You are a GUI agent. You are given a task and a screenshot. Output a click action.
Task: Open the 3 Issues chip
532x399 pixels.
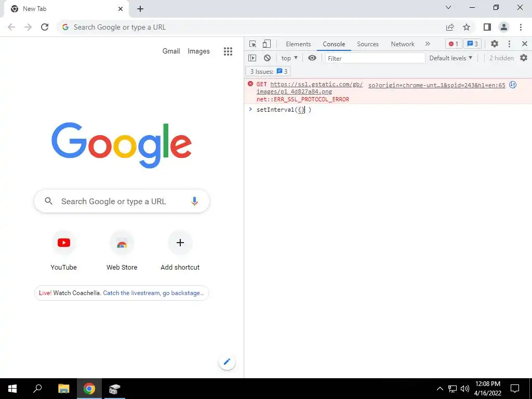pos(269,72)
